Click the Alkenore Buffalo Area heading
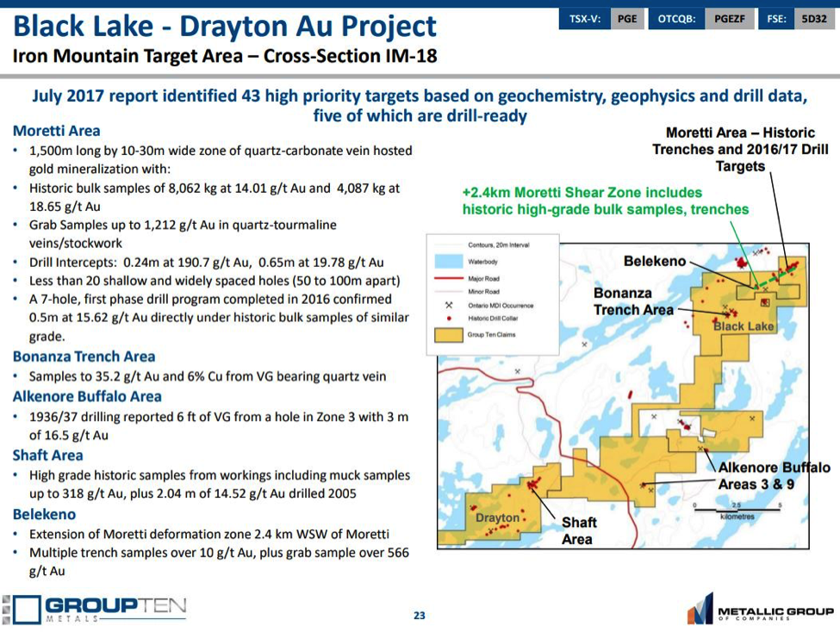 [x=87, y=396]
